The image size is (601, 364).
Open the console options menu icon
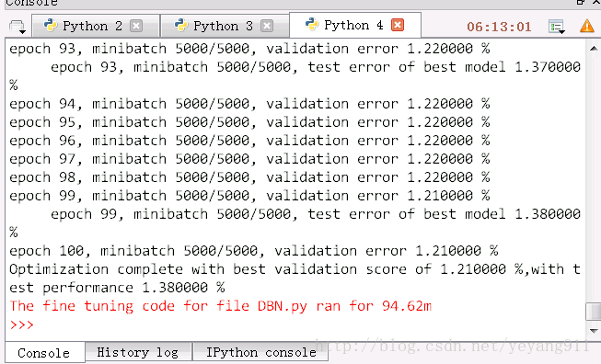(x=556, y=27)
